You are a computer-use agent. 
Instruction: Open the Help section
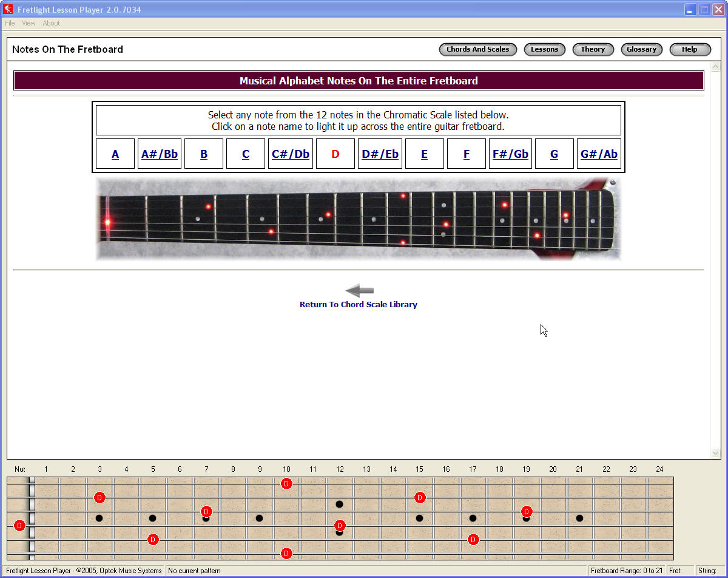point(690,49)
